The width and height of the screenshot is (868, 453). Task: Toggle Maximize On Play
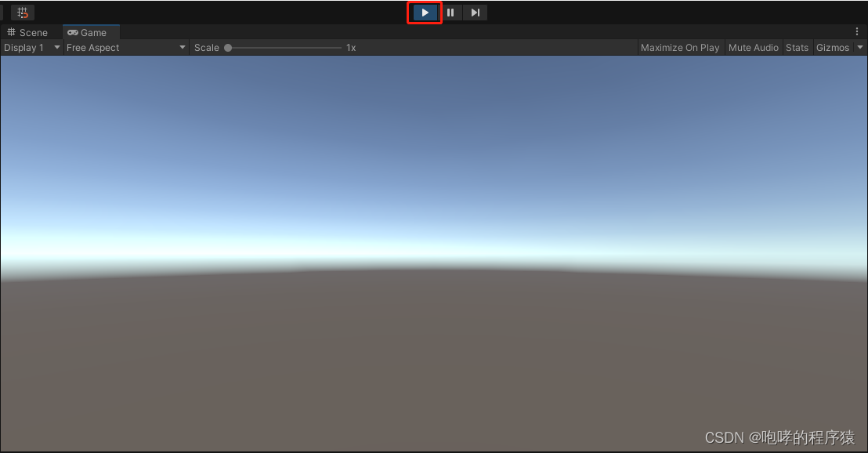680,48
